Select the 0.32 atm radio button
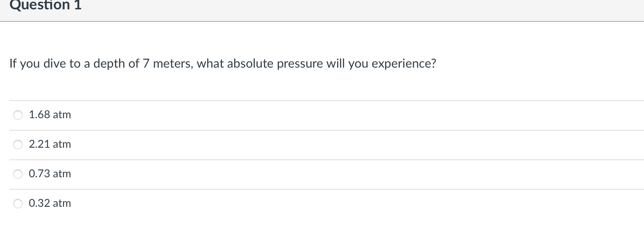 click(18, 203)
